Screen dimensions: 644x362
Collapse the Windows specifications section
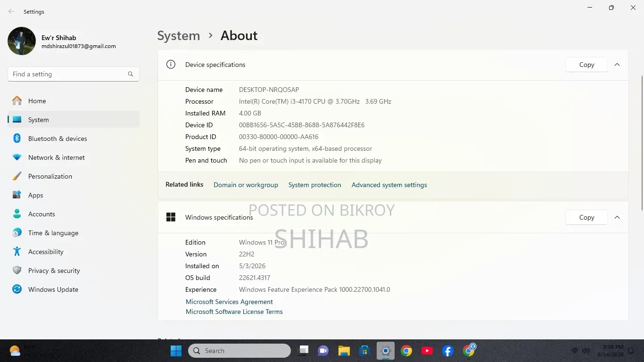coord(617,217)
